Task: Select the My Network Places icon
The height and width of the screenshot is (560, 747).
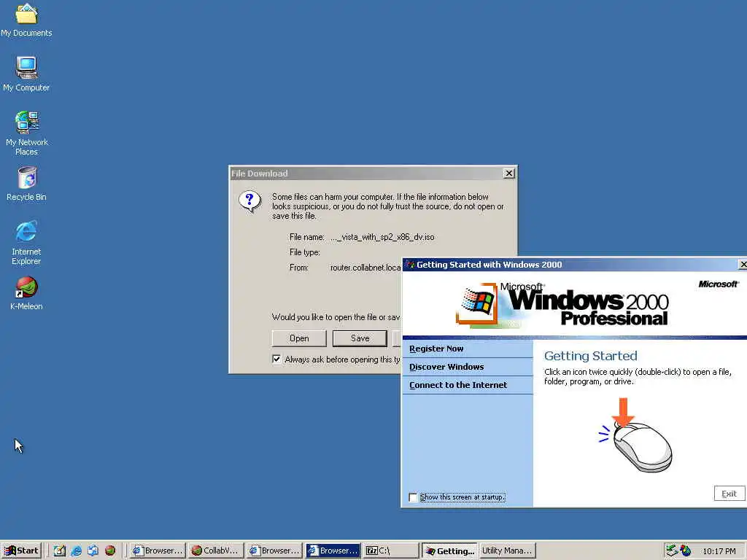Action: (26, 133)
